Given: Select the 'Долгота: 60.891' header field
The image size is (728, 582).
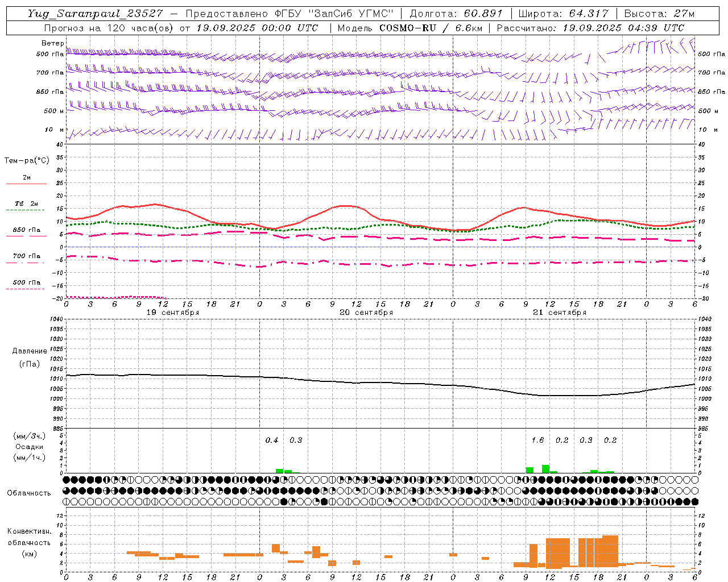Looking at the screenshot, I should click(456, 14).
